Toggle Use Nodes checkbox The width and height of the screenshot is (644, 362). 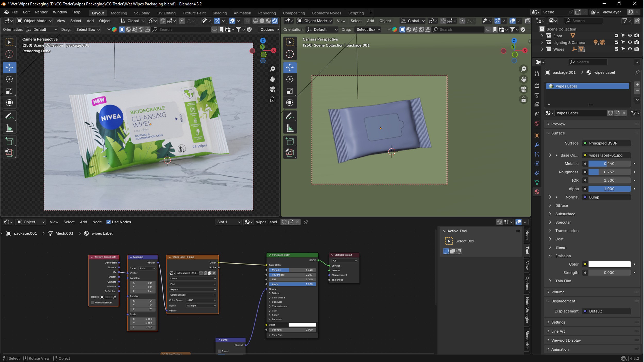point(108,222)
